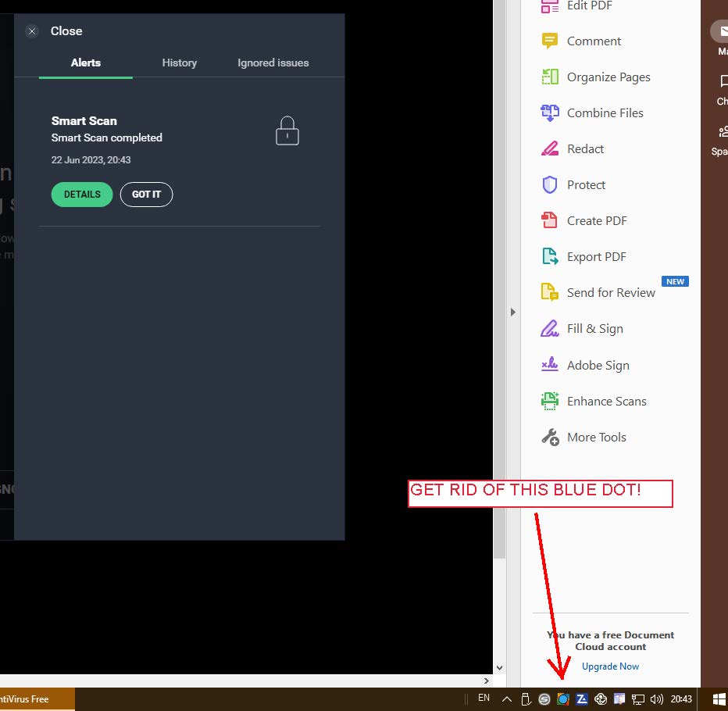Click the DETAILS button for Smart Scan
Viewport: 728px width, 711px height.
81,194
